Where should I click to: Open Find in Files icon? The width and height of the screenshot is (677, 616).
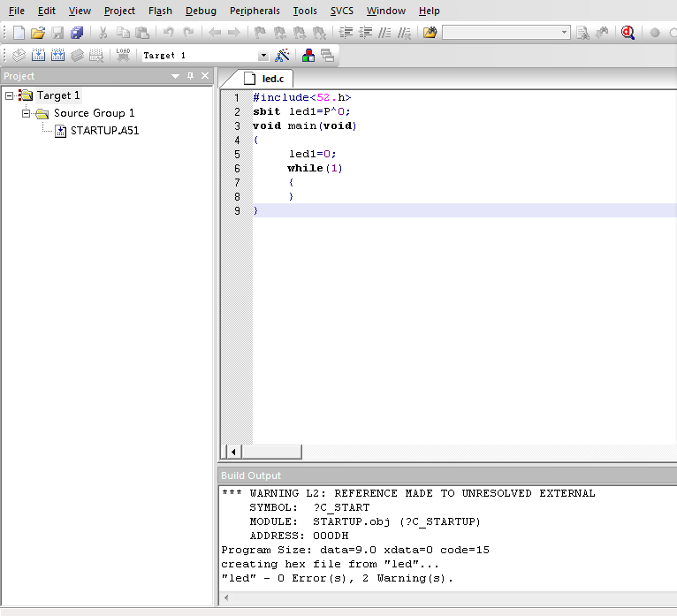[430, 33]
